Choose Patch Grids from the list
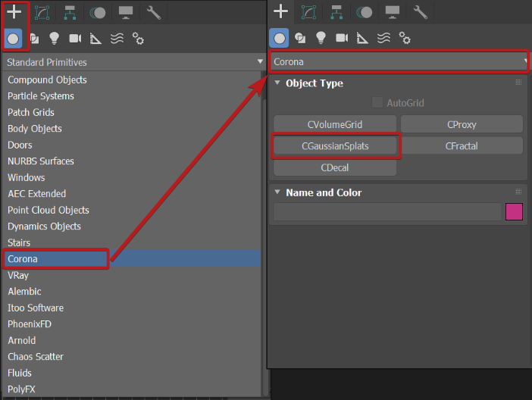The image size is (532, 400). (x=132, y=112)
